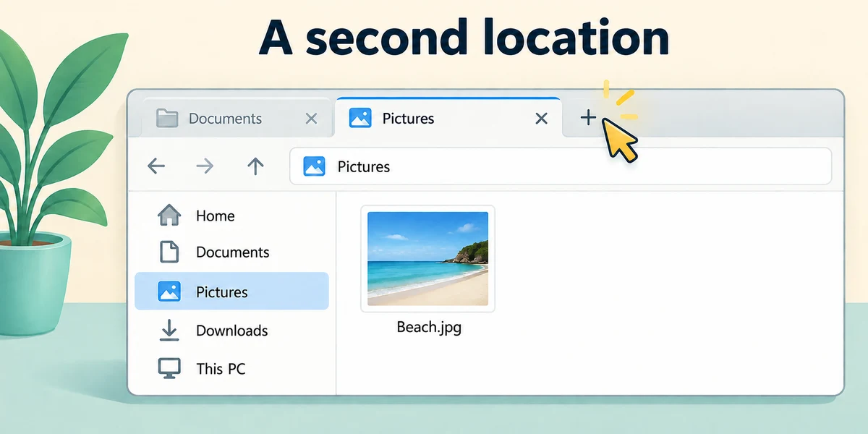The width and height of the screenshot is (868, 434).
Task: Open a new tab with the plus button
Action: (589, 118)
